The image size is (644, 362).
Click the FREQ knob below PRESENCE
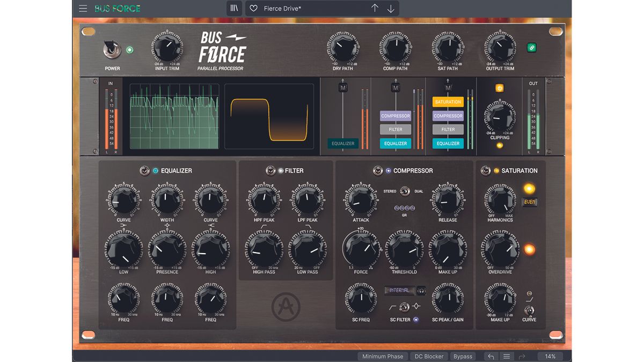point(167,299)
